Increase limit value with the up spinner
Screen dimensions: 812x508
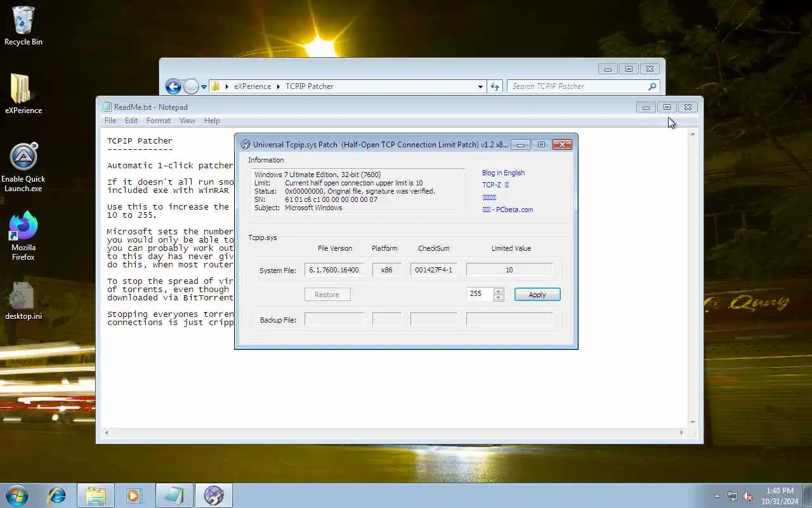(499, 291)
